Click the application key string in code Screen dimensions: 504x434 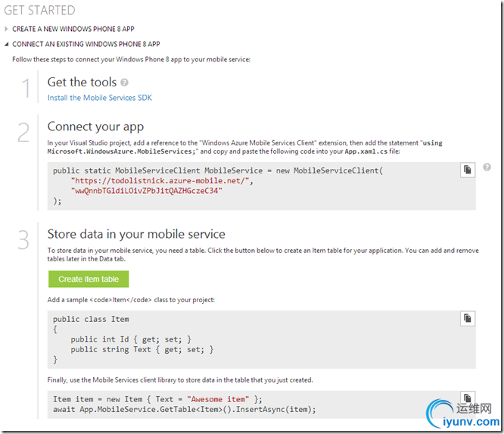pyautogui.click(x=147, y=191)
